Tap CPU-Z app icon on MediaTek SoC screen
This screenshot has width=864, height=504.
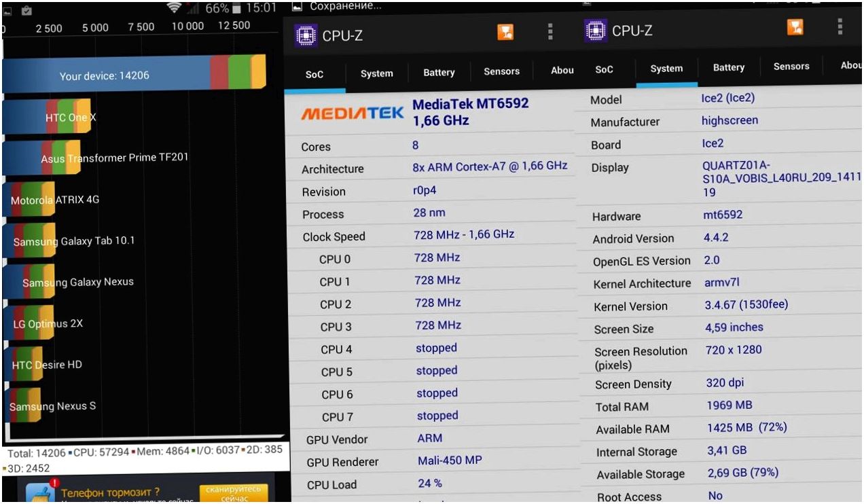click(x=306, y=35)
